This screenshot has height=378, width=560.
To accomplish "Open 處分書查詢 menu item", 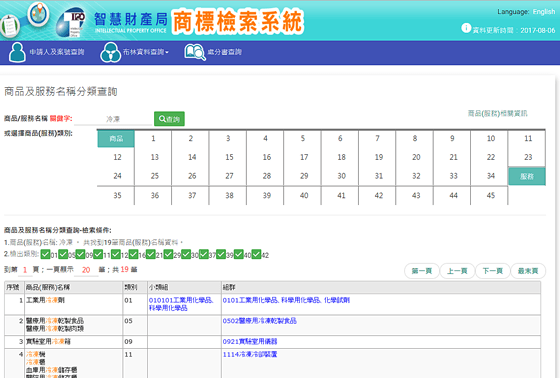I will pyautogui.click(x=225, y=52).
